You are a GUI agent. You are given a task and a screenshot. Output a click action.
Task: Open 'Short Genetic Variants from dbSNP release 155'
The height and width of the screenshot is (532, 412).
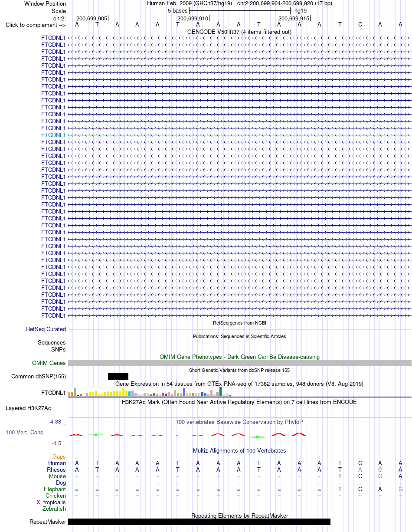pyautogui.click(x=239, y=370)
